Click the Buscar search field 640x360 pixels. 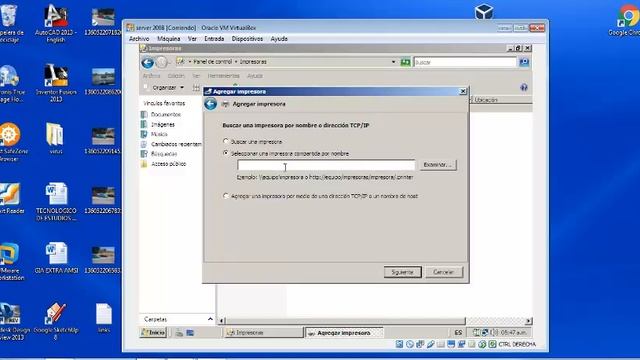click(465, 62)
